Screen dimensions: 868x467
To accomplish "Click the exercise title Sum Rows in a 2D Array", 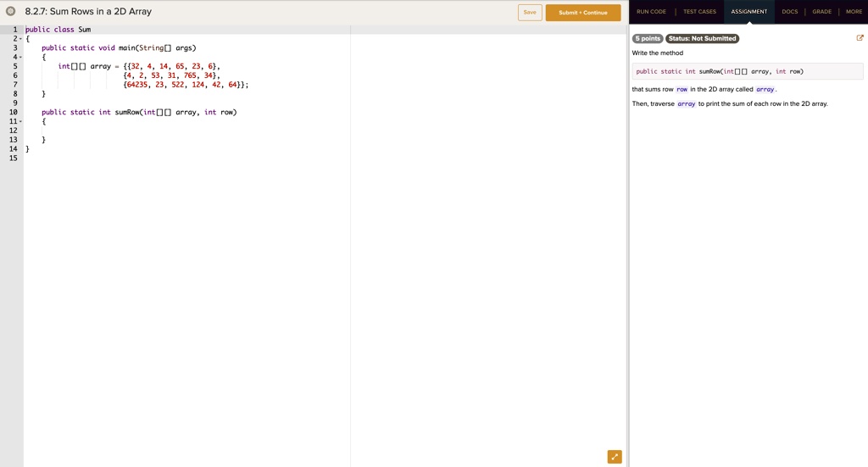I will click(x=88, y=12).
